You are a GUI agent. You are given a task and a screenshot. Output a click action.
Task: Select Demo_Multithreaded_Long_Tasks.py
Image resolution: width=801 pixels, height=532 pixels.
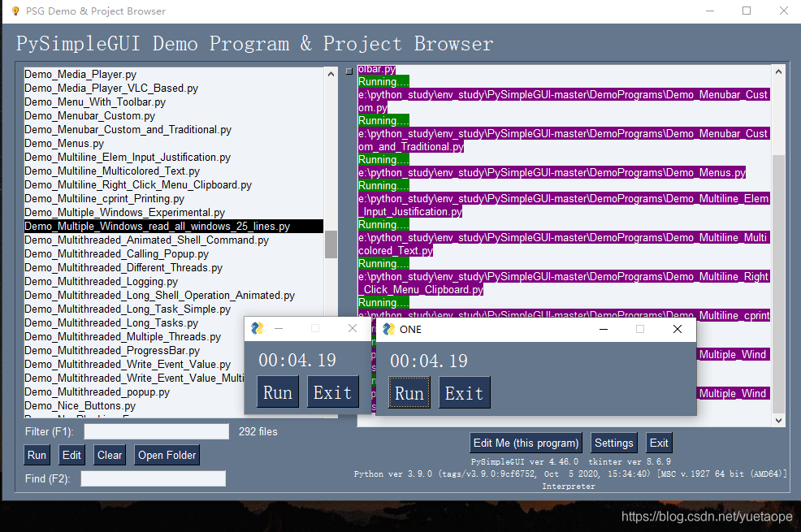coord(134,322)
